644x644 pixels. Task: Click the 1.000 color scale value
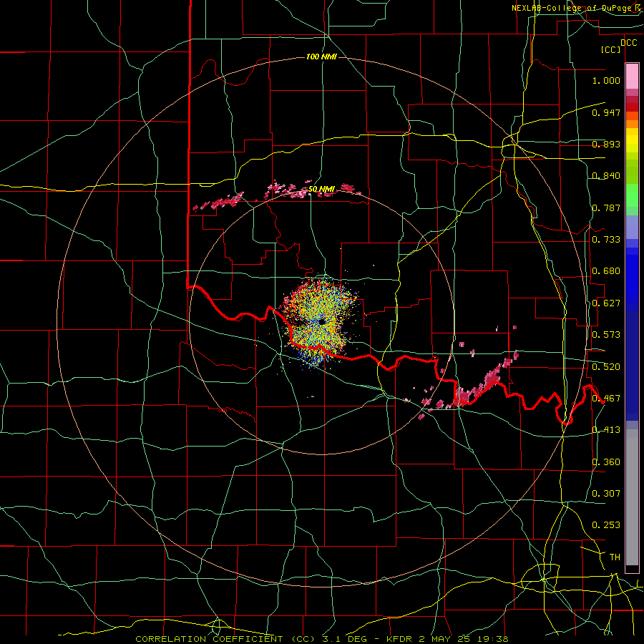[x=606, y=80]
